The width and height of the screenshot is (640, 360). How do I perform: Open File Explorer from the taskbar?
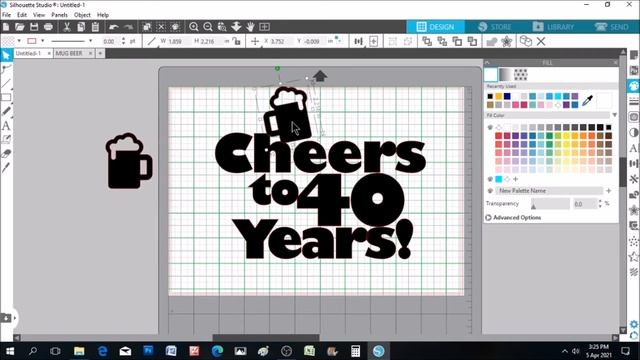[79, 351]
